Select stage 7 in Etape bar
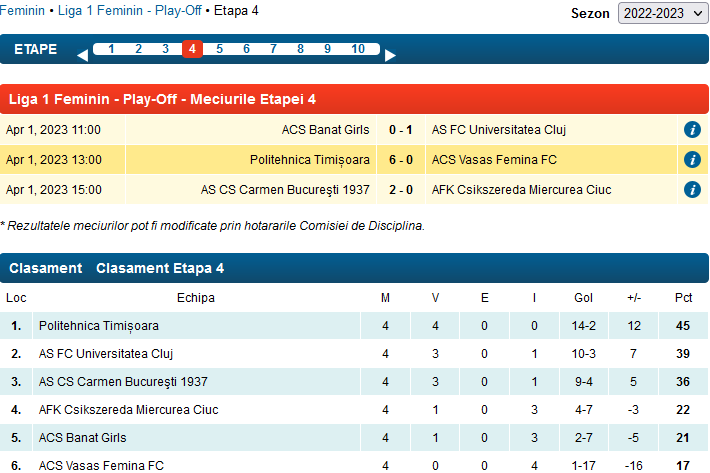This screenshot has height=473, width=710. [x=273, y=49]
